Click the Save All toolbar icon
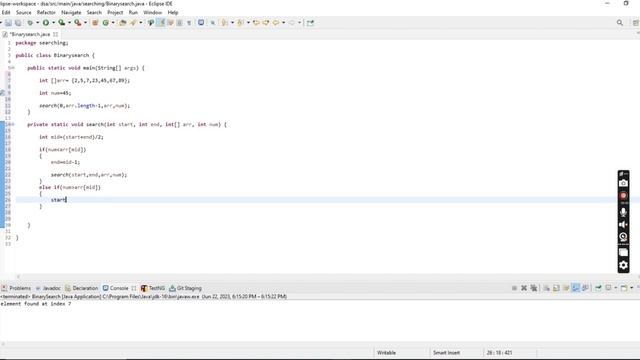640x360 pixels. click(18, 23)
